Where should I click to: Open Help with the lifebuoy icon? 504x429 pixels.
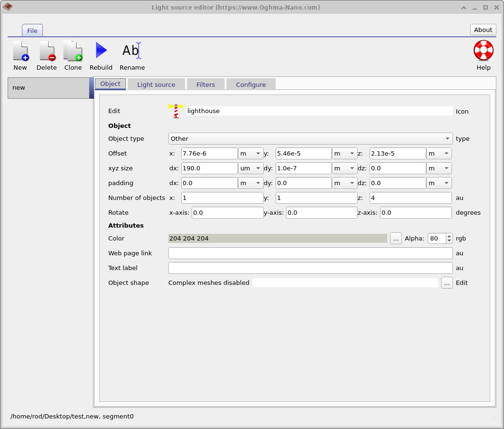point(483,50)
